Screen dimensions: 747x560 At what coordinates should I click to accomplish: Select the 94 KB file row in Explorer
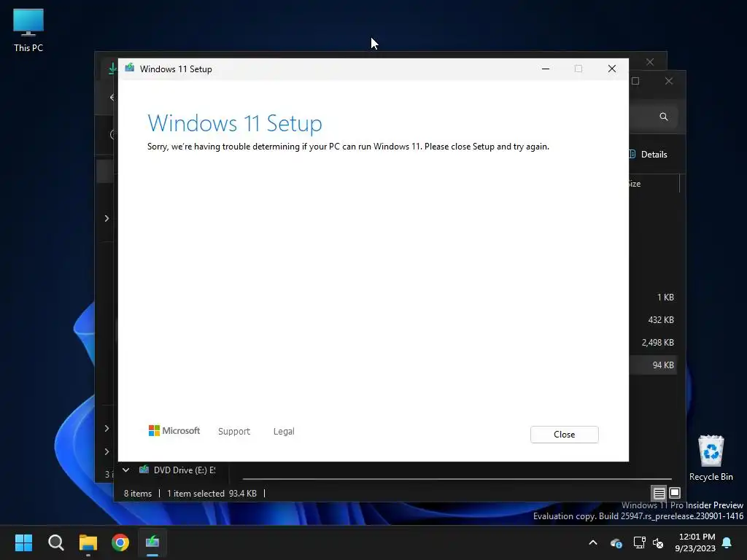pyautogui.click(x=653, y=365)
